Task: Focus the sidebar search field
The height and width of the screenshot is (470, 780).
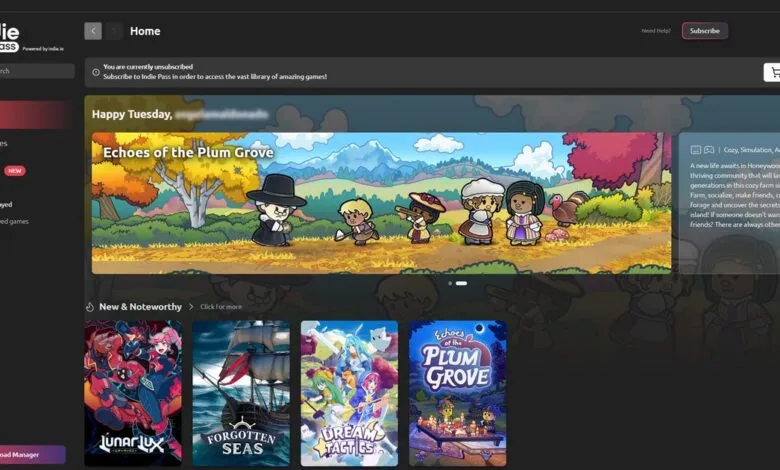Action: coord(37,71)
